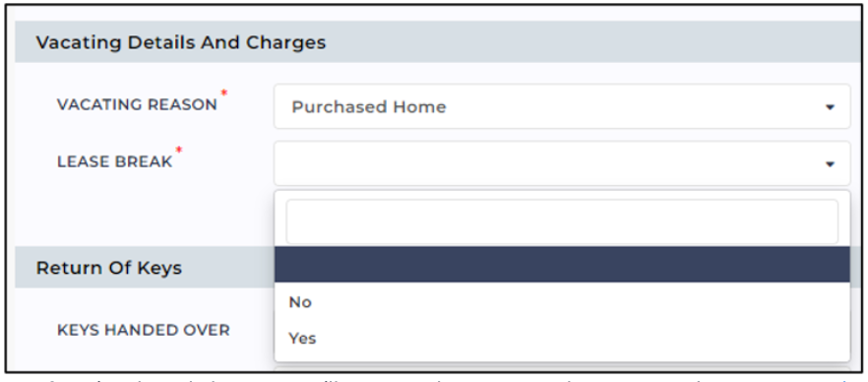
Task: Click the Return Of Keys section header
Action: point(109,268)
